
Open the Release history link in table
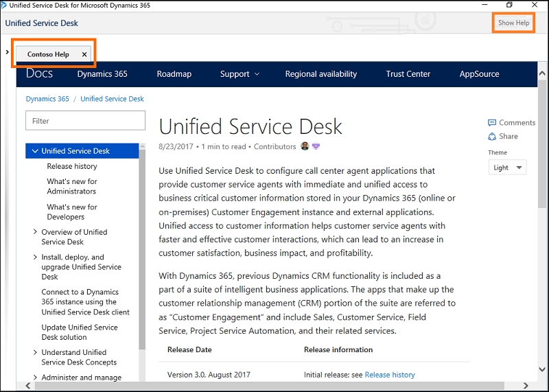pos(390,375)
